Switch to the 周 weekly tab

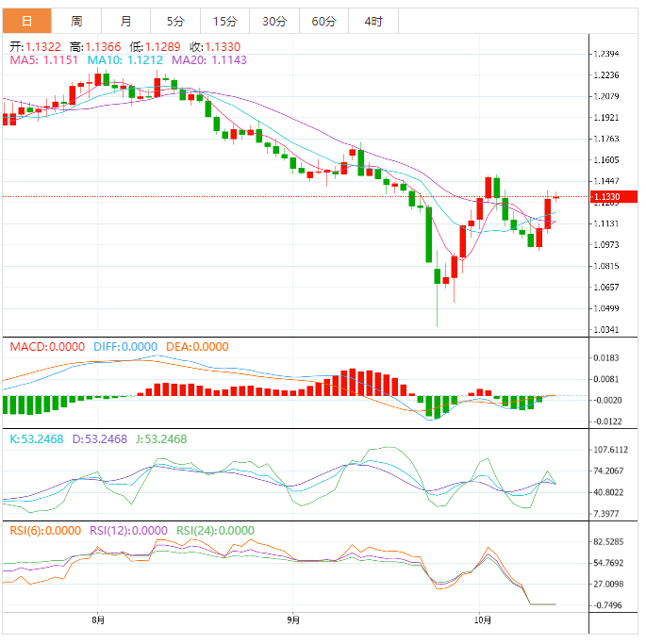[x=76, y=21]
